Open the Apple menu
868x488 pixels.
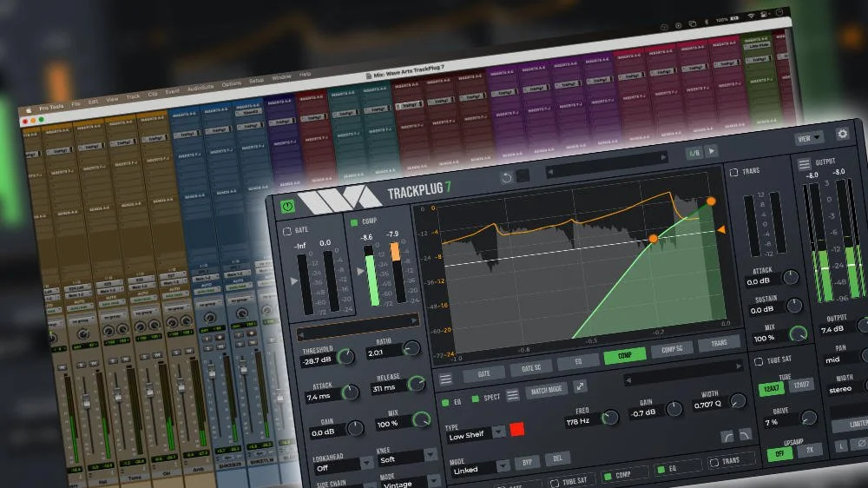(x=28, y=110)
